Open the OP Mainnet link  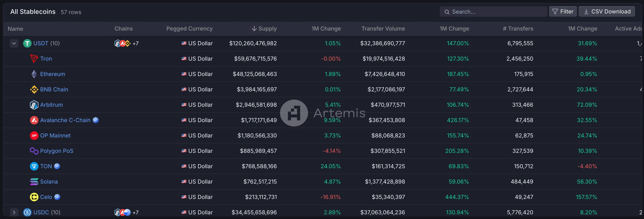tap(55, 136)
